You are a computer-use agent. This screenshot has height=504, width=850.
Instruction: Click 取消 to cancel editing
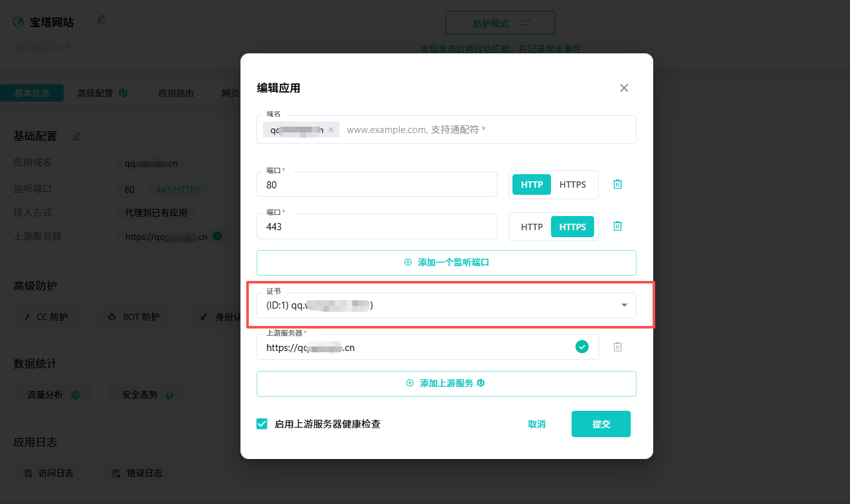coord(536,424)
